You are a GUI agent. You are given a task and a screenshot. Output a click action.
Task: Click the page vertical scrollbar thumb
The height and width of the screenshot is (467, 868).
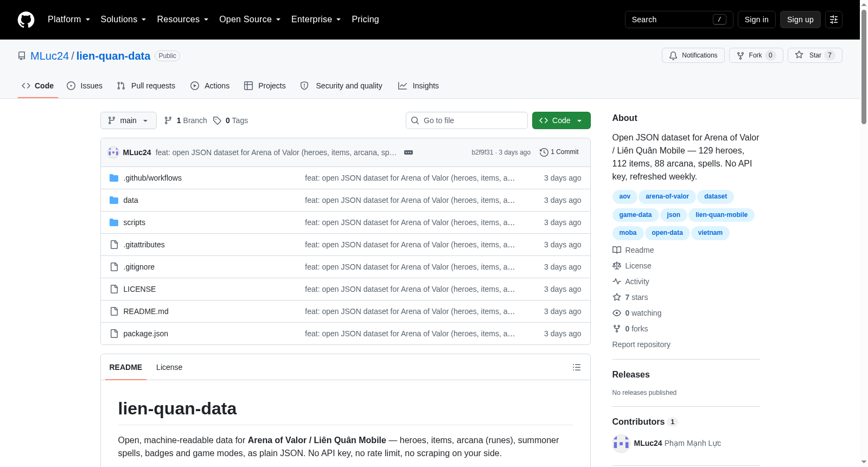pyautogui.click(x=864, y=66)
